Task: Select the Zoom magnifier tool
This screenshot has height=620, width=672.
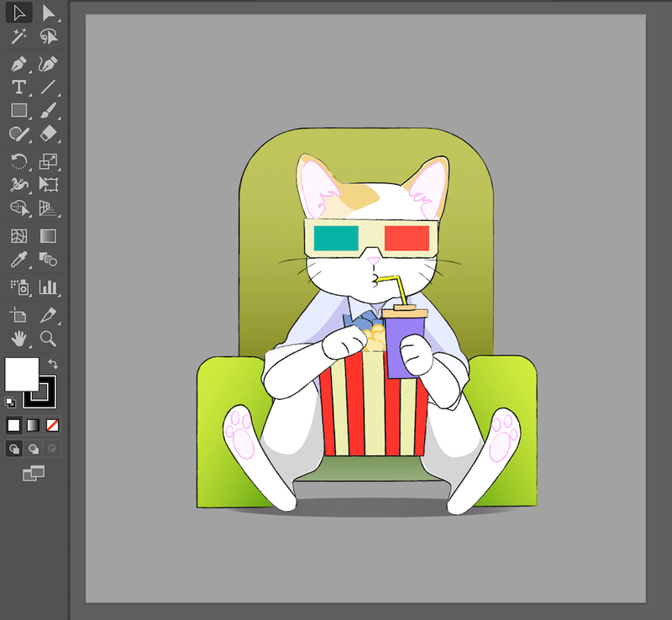Action: coord(49,339)
